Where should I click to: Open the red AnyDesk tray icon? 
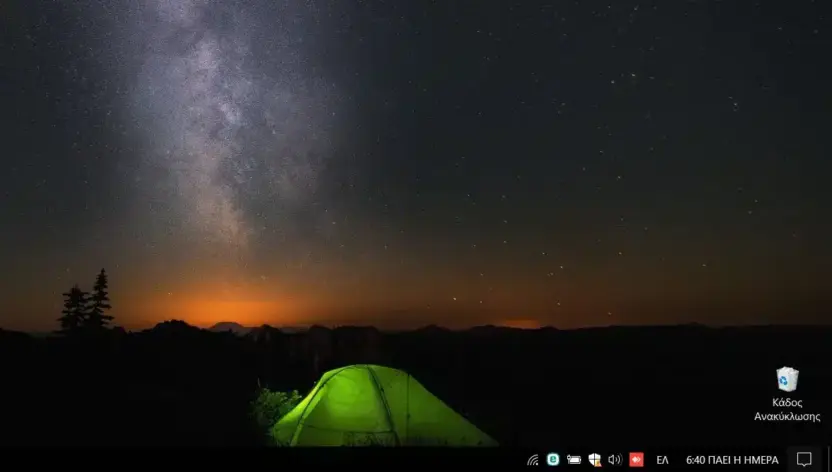click(x=636, y=459)
